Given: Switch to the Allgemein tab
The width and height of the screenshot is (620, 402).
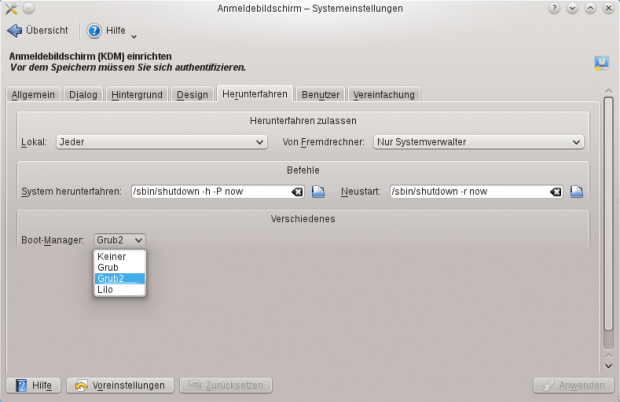Looking at the screenshot, I should [x=33, y=95].
